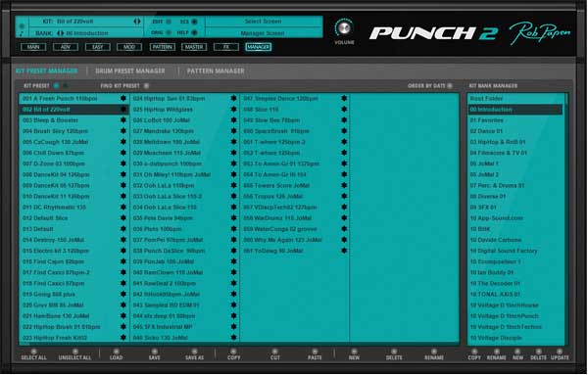
Task: Open the FX page tab
Action: (x=226, y=47)
